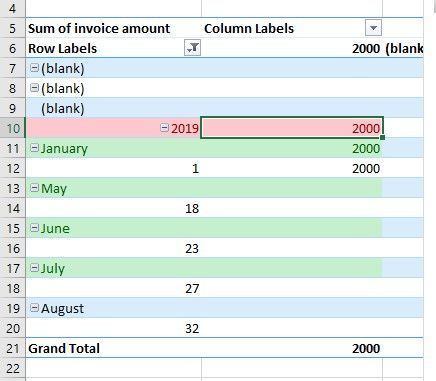436x381 pixels.
Task: Collapse the (blank) group in row 8
Action: point(34,88)
